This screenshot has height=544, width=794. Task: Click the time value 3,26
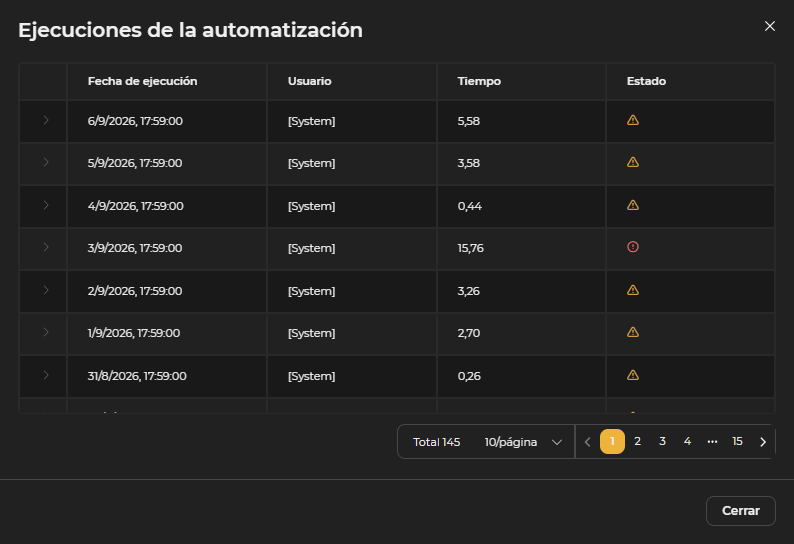coord(468,291)
